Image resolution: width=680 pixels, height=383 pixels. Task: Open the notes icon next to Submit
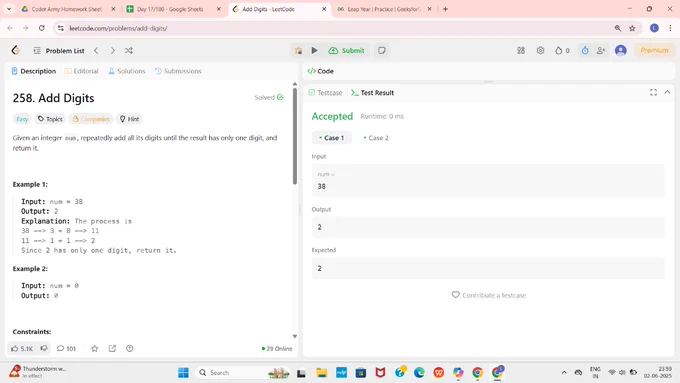[x=382, y=51]
